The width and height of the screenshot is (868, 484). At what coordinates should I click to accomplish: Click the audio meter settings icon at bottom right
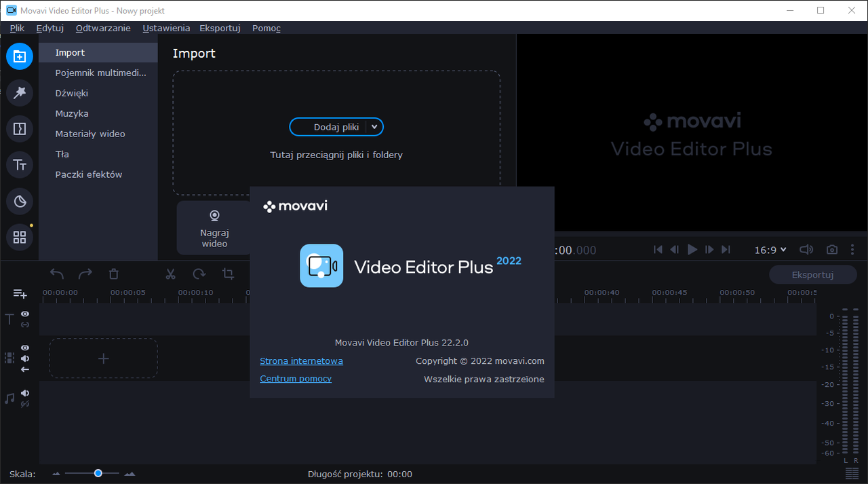coord(852,472)
